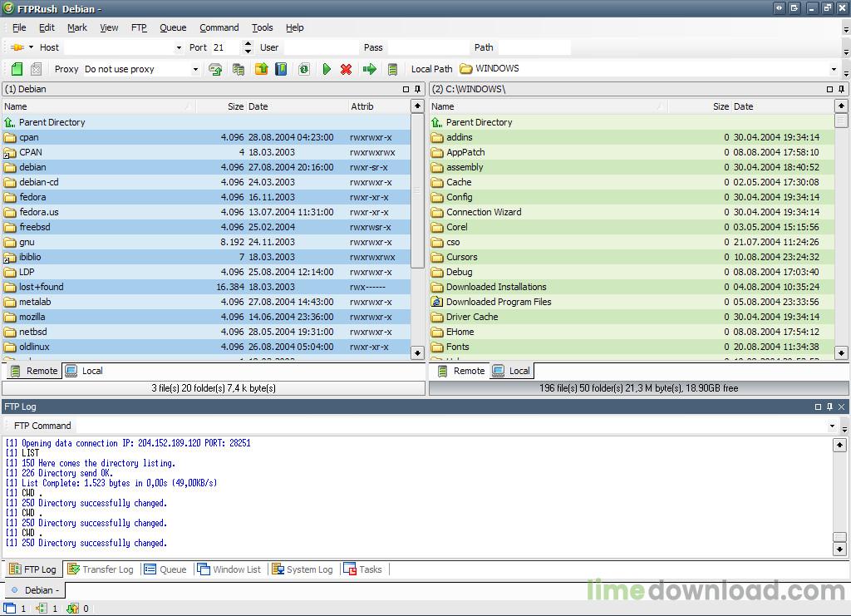Click the green new document icon
The width and height of the screenshot is (851, 616).
click(17, 70)
